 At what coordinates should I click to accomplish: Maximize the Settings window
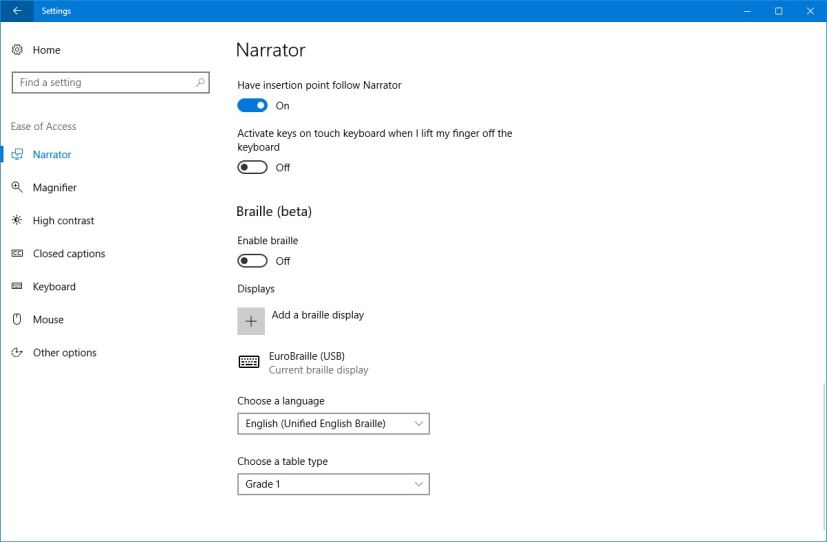[778, 11]
